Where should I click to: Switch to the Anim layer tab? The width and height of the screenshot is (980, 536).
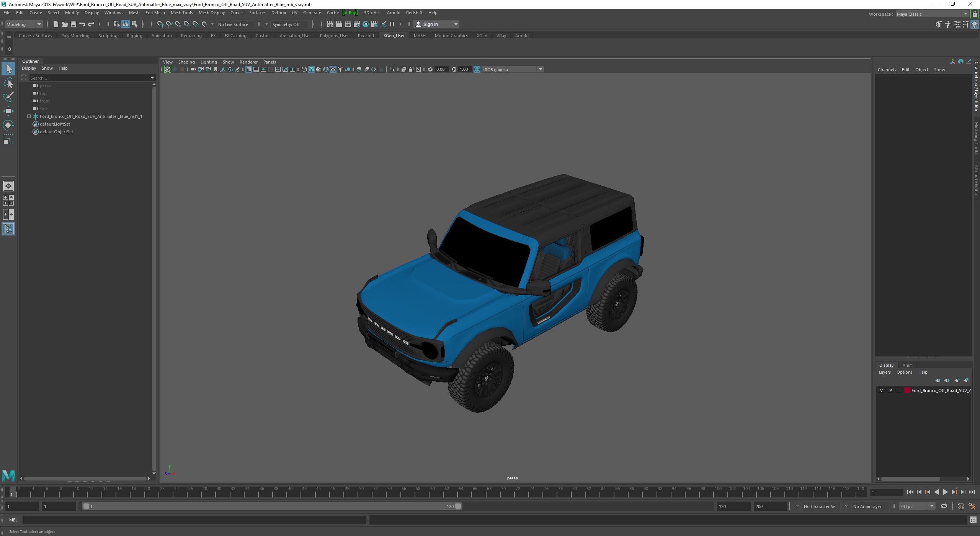coord(907,365)
